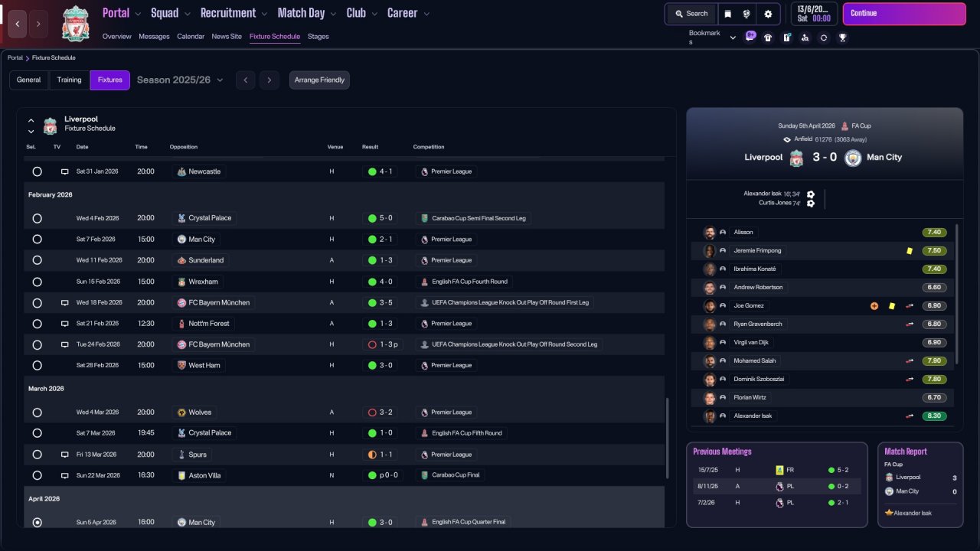980x551 pixels.
Task: Open the Squad dropdown menu
Action: [171, 13]
